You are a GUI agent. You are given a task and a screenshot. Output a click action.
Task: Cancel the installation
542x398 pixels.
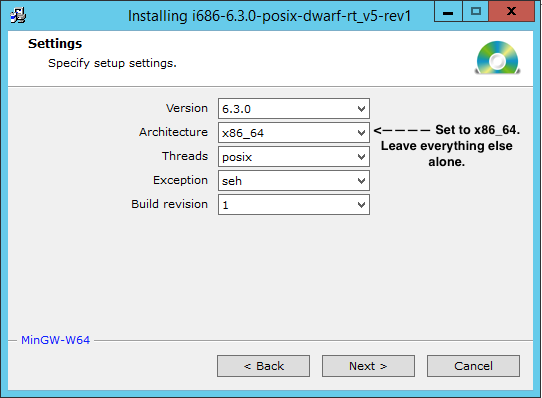click(473, 366)
